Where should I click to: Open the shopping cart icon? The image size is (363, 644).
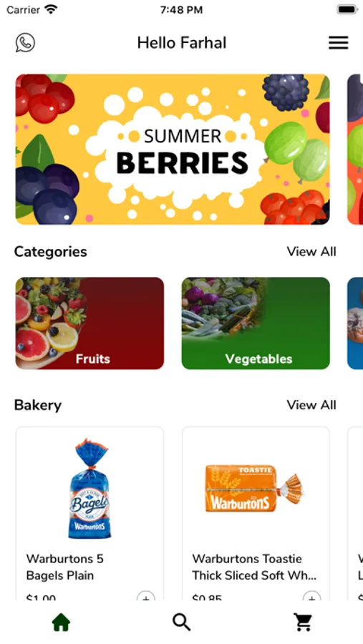[x=303, y=623]
